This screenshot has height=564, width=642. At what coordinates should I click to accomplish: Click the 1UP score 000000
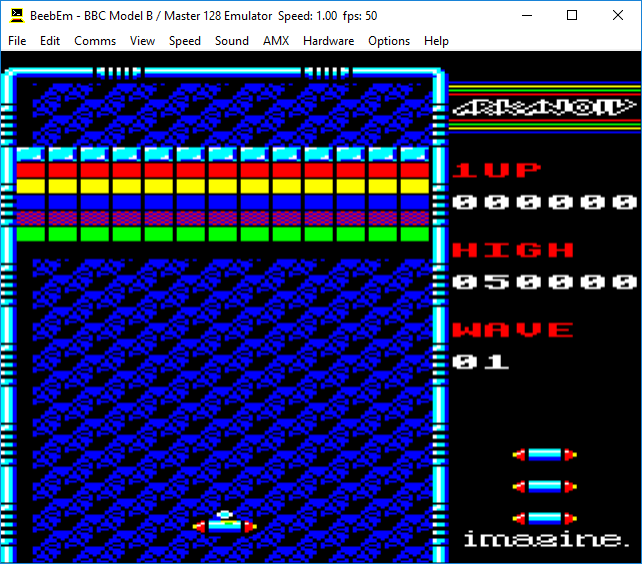[545, 202]
